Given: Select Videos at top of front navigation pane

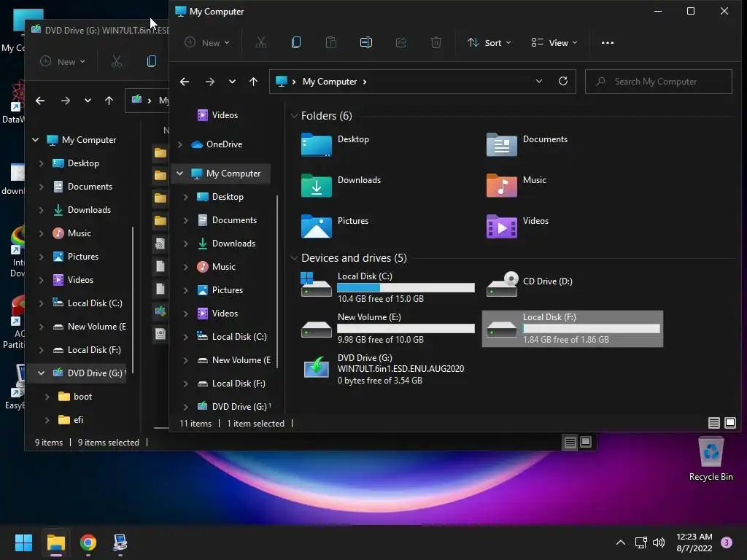Looking at the screenshot, I should tap(217, 114).
